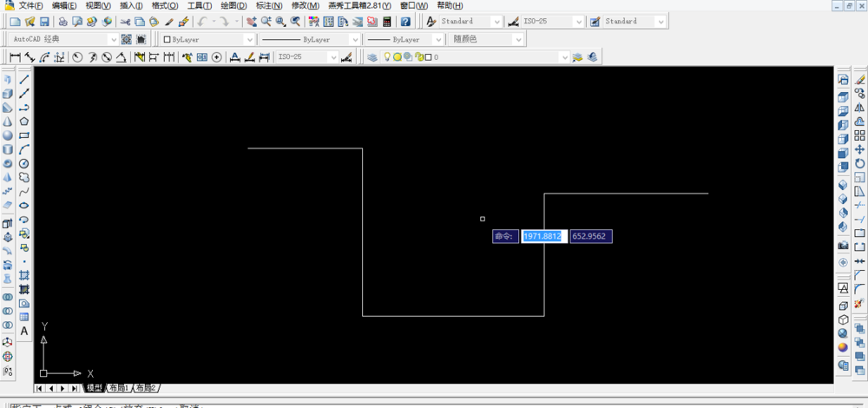Select the Aligned dimension tool
Screen dimensions: 868x408
point(30,56)
